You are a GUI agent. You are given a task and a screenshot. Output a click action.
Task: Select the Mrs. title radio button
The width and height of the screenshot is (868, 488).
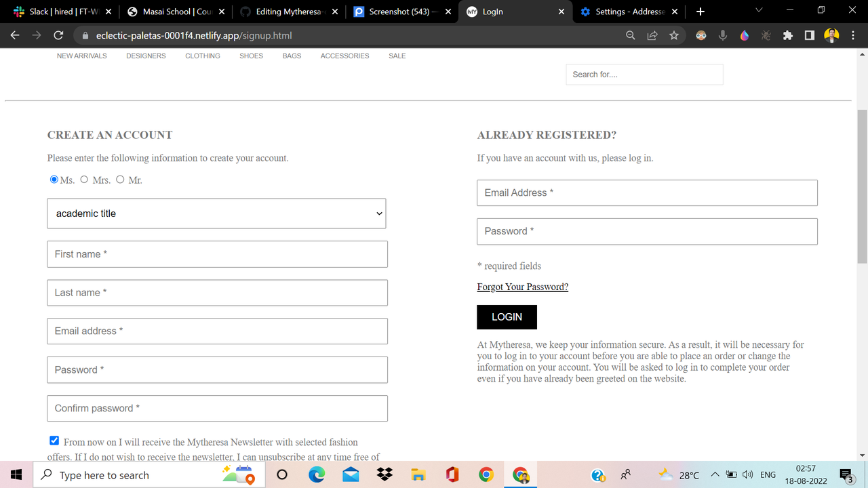coord(84,179)
